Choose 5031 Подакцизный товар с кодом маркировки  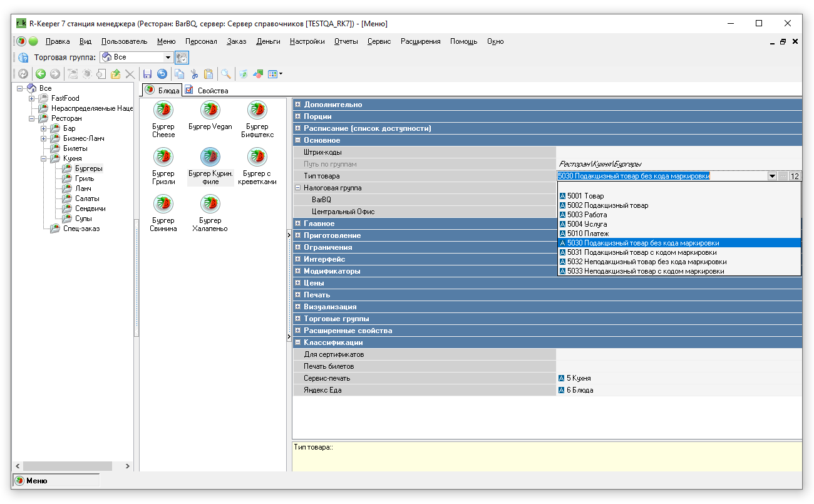tap(679, 252)
